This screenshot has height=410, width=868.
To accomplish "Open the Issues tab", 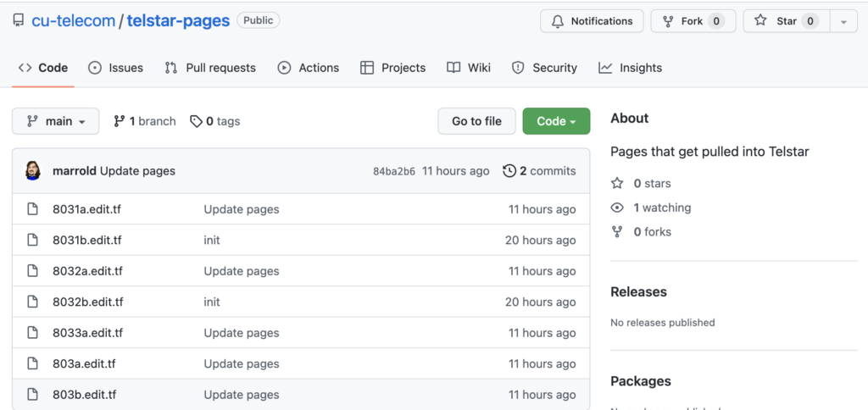I will pyautogui.click(x=115, y=68).
